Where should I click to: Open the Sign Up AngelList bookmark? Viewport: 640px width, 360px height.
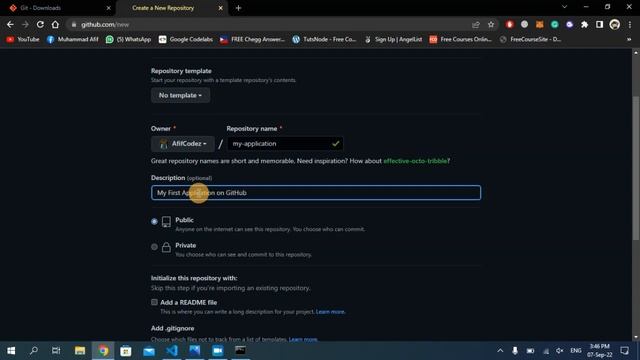[393, 39]
